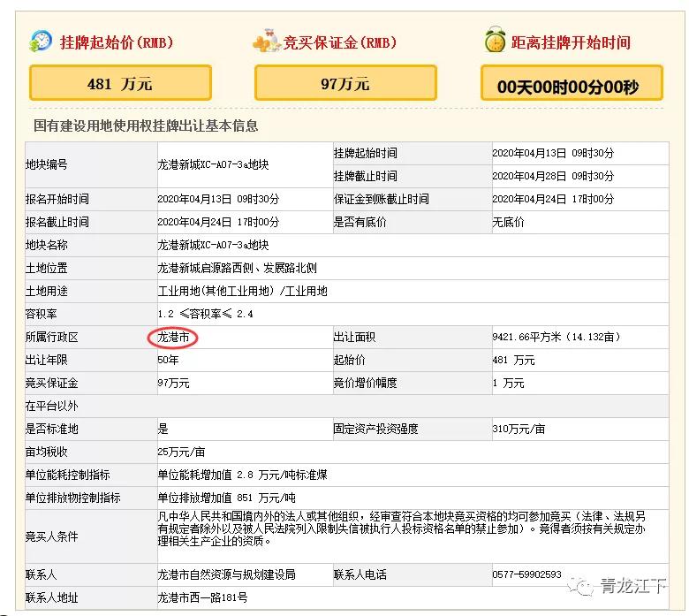Image resolution: width=689 pixels, height=616 pixels.
Task: Click the red-circled 龙港市 district value
Action: (x=173, y=337)
